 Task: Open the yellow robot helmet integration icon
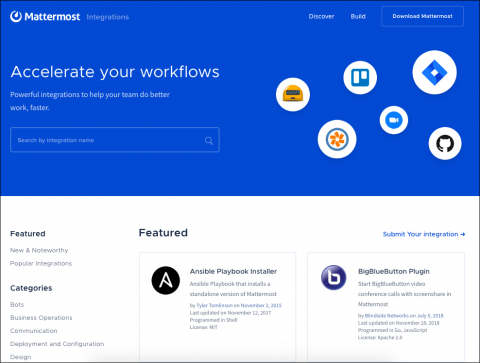pyautogui.click(x=293, y=94)
